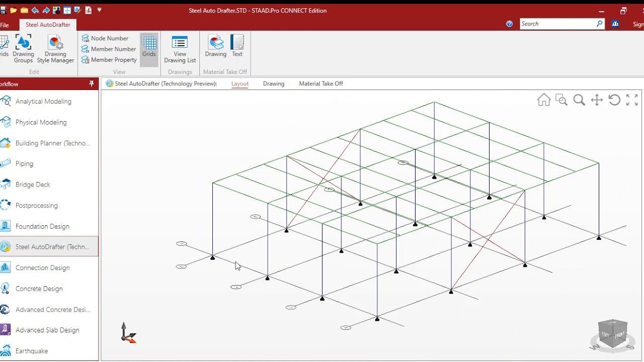Image resolution: width=644 pixels, height=362 pixels.
Task: Toggle Member Number display
Action: 109,49
